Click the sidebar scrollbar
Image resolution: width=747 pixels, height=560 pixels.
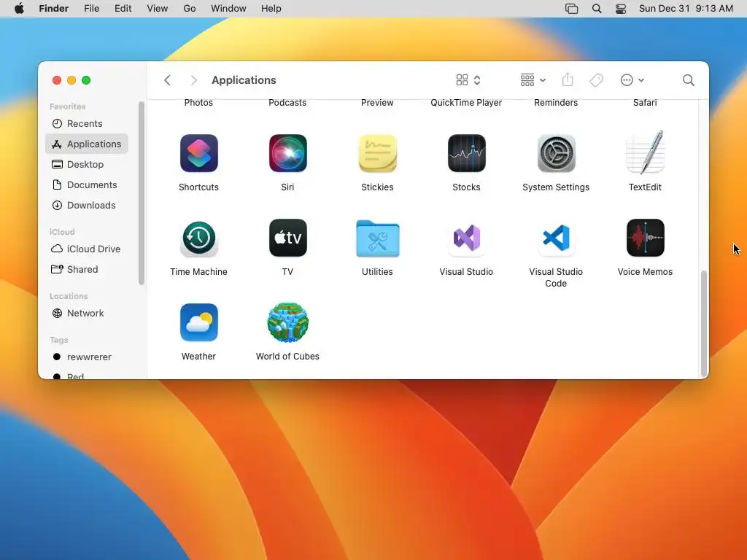141,193
